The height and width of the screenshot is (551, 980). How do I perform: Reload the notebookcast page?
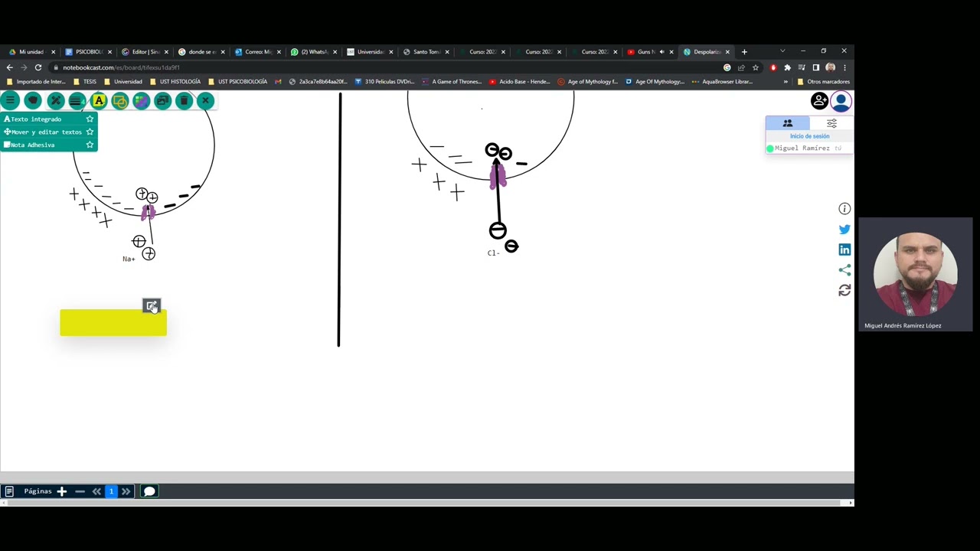click(x=38, y=67)
